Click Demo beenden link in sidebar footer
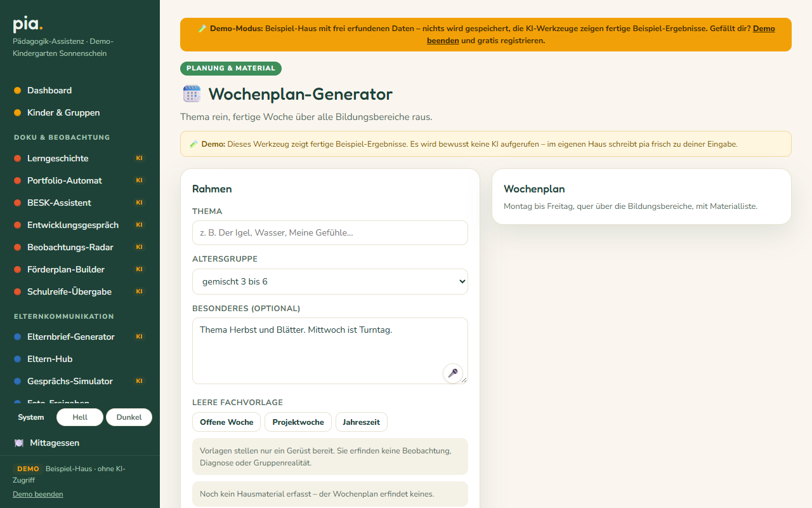 pyautogui.click(x=38, y=494)
